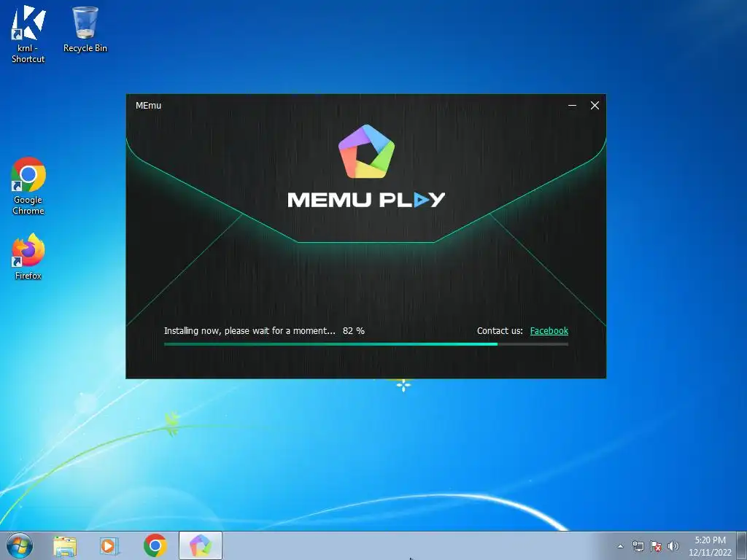This screenshot has width=747, height=560.
Task: Click the MEMU PLAY wordmark
Action: (x=366, y=200)
